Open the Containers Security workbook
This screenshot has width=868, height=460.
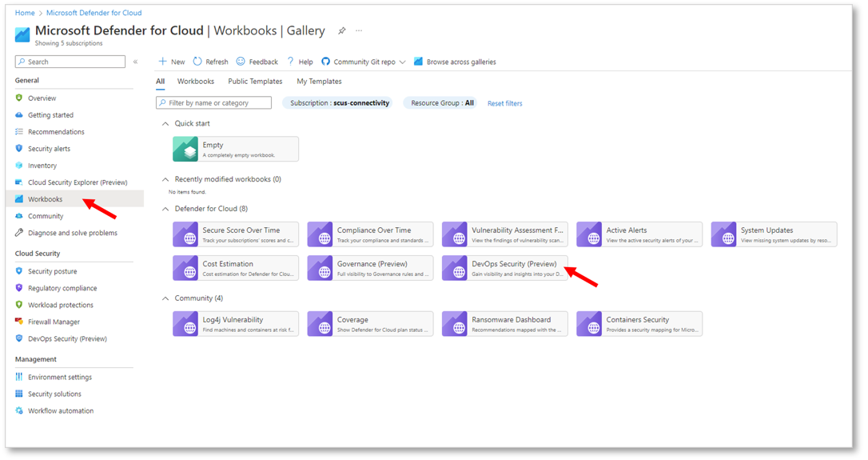click(639, 324)
